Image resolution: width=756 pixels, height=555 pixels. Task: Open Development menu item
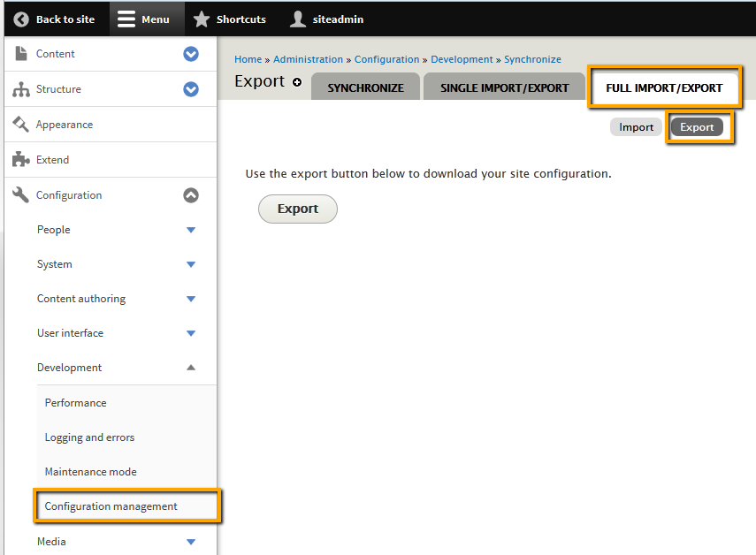[x=70, y=368]
